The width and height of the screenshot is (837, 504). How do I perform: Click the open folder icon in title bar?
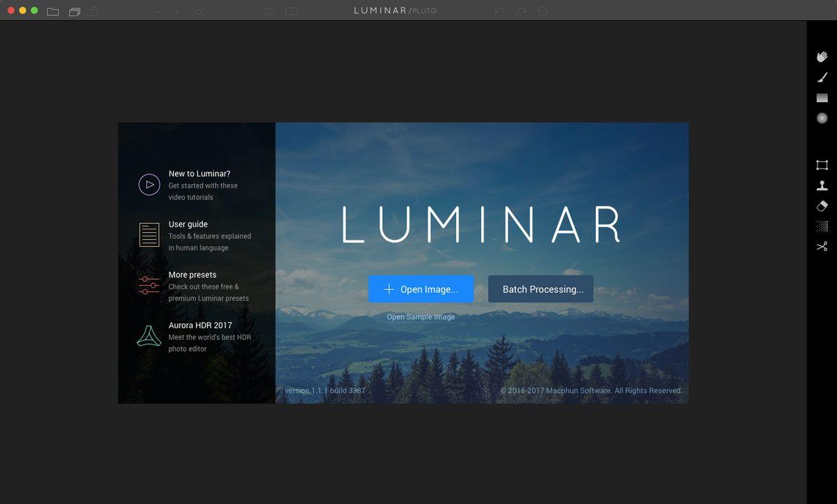[x=53, y=11]
